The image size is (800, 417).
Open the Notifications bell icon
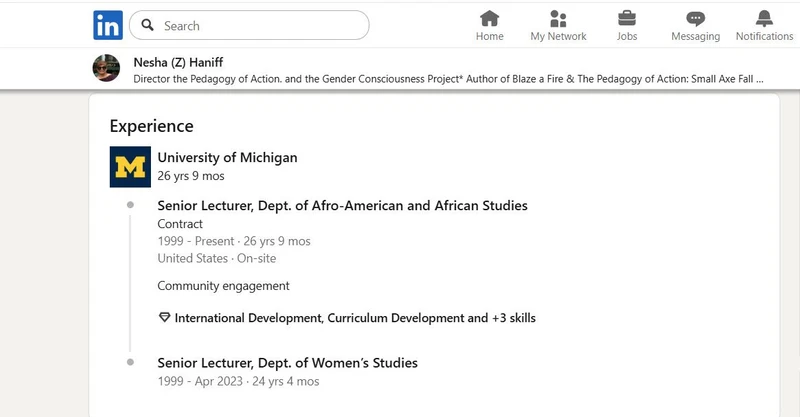click(764, 19)
